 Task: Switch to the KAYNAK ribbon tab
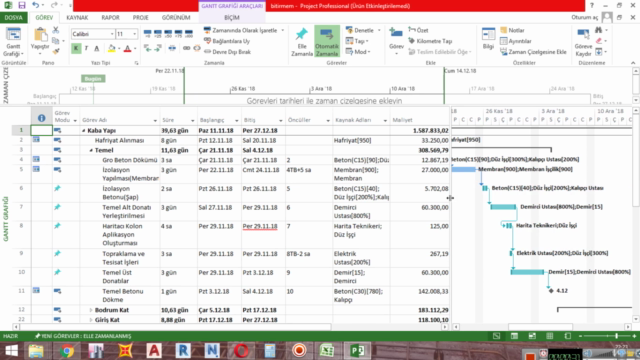pyautogui.click(x=77, y=18)
